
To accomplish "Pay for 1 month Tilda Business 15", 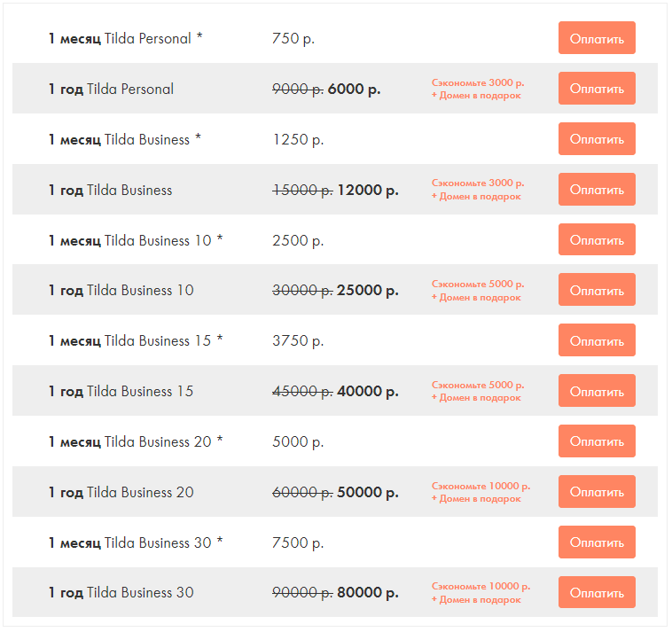I will coord(597,340).
